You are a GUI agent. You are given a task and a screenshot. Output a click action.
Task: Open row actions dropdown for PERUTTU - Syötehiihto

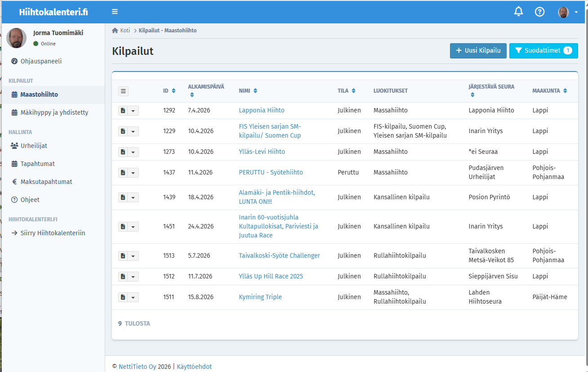133,173
